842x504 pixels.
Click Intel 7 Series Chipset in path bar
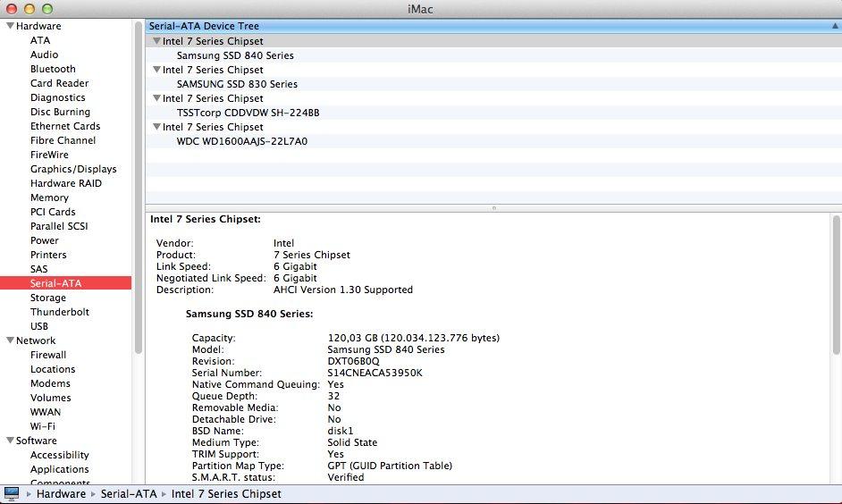(x=226, y=494)
